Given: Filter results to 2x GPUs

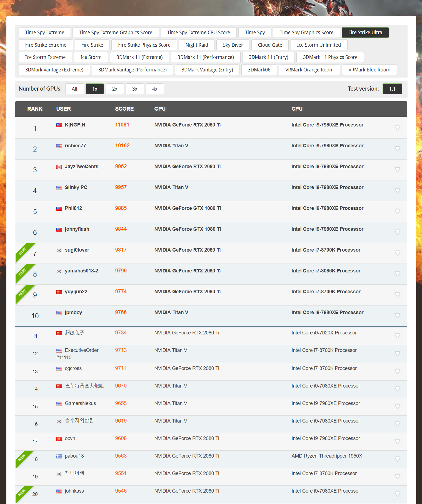Looking at the screenshot, I should [x=115, y=89].
